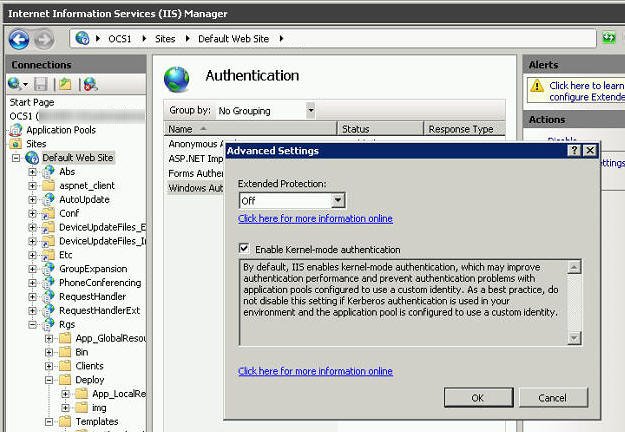Select the Anonymous Authentication list row

(x=195, y=144)
